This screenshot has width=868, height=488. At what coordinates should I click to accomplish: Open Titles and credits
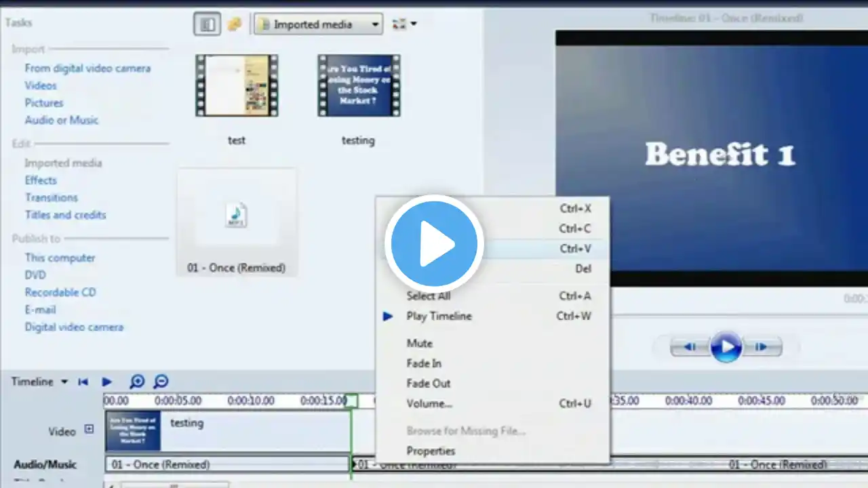[66, 215]
